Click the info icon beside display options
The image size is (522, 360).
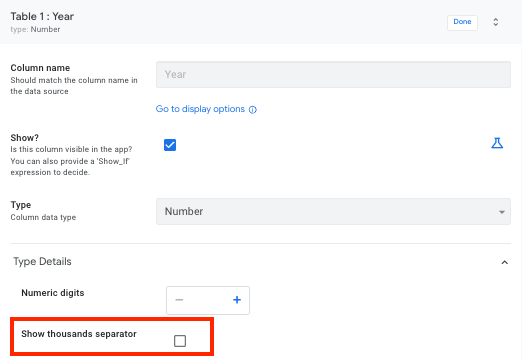pos(253,110)
